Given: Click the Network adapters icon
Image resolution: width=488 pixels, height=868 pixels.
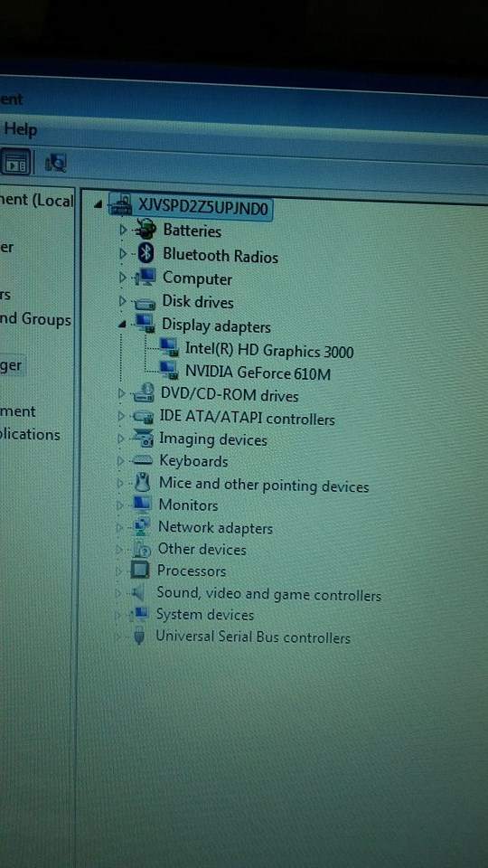Looking at the screenshot, I should pyautogui.click(x=141, y=526).
